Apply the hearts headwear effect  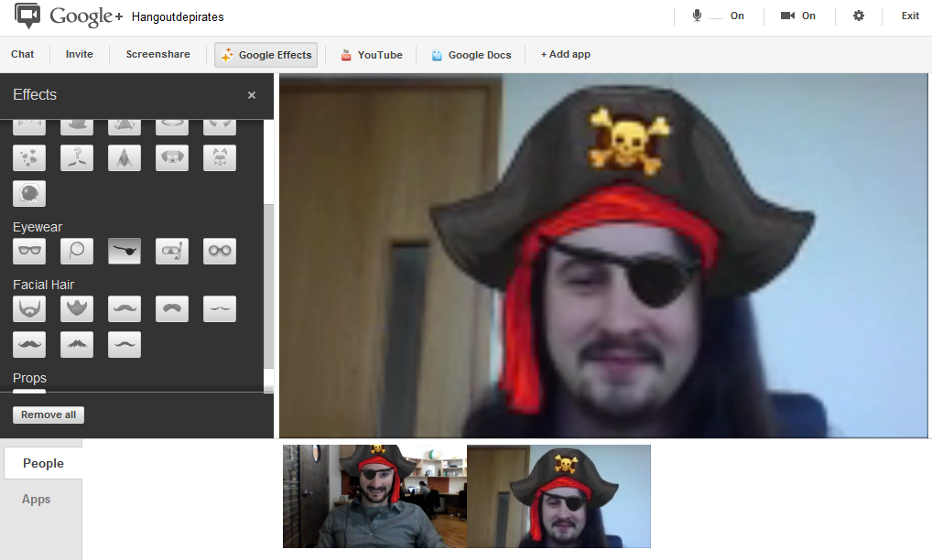tap(29, 158)
